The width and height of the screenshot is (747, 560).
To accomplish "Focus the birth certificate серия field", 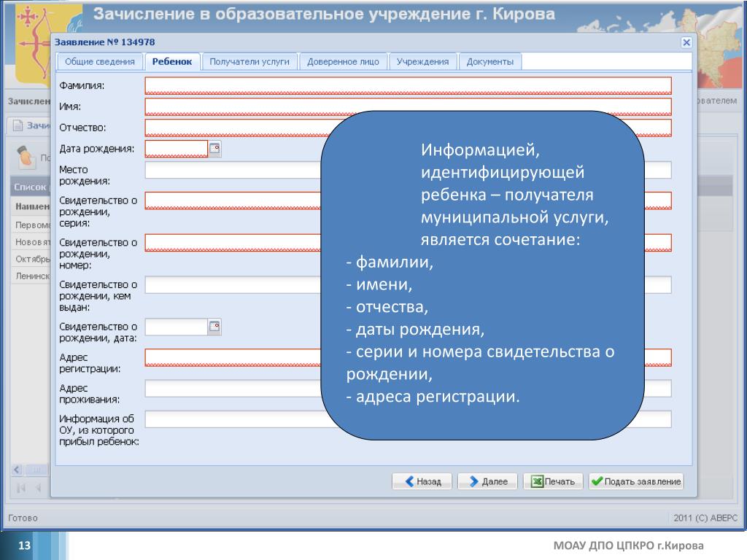I will pyautogui.click(x=409, y=201).
